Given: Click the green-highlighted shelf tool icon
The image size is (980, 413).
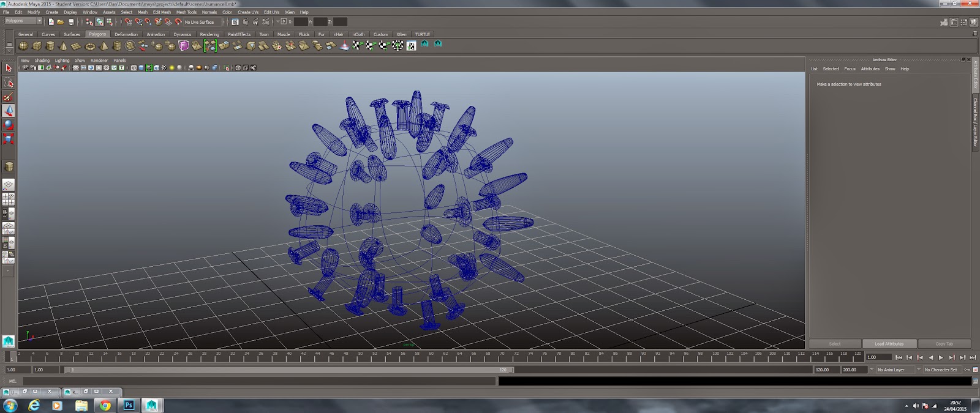Looking at the screenshot, I should click(210, 46).
